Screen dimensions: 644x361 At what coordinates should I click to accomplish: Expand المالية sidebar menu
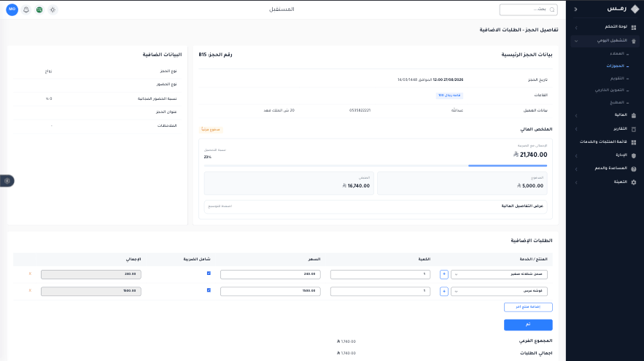click(x=605, y=115)
